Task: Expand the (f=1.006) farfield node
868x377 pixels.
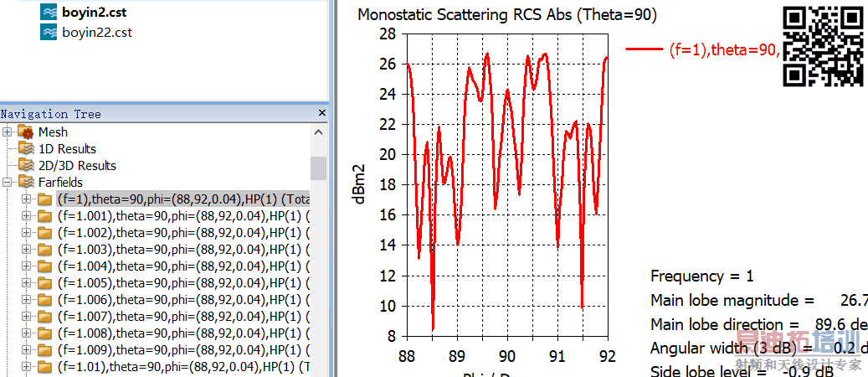Action: (26, 300)
